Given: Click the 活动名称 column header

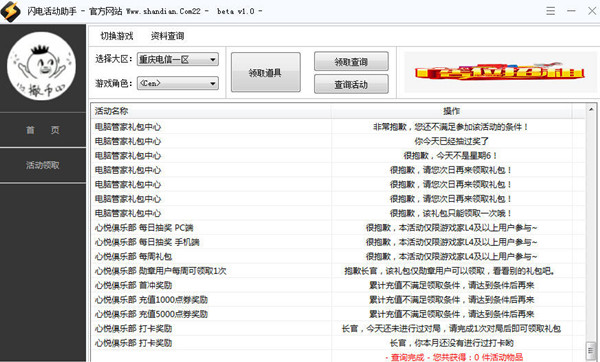Looking at the screenshot, I should tap(211, 111).
